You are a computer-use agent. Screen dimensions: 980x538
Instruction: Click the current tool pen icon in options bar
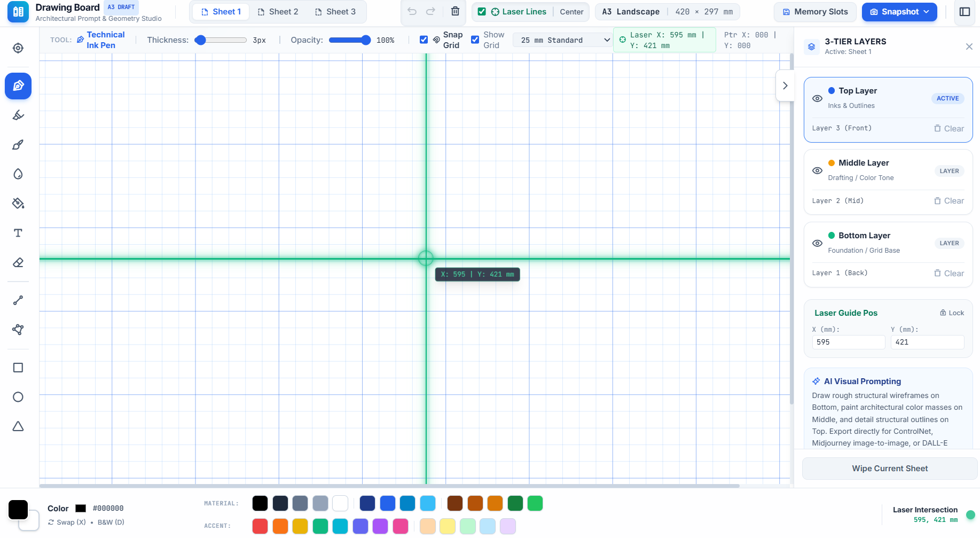[81, 40]
